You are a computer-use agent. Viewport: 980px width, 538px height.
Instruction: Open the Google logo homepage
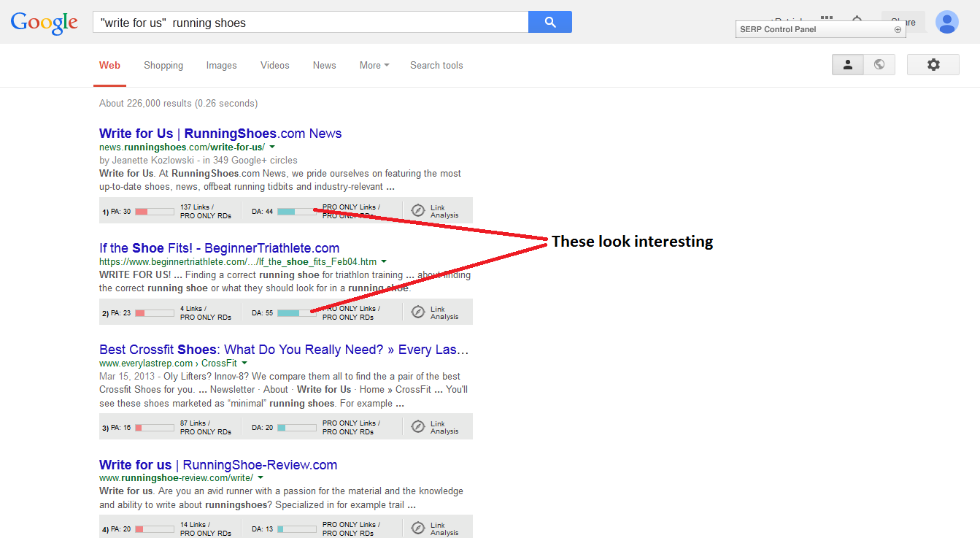click(x=44, y=23)
